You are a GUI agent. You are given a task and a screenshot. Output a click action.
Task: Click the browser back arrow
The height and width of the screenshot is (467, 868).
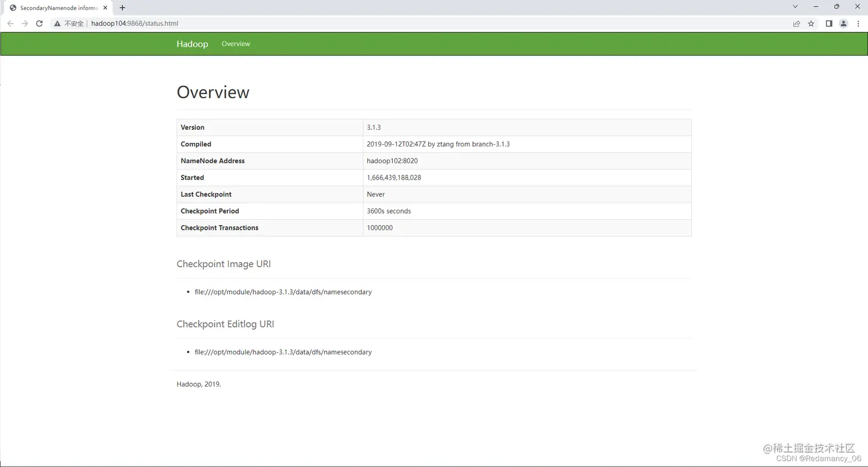click(x=10, y=24)
